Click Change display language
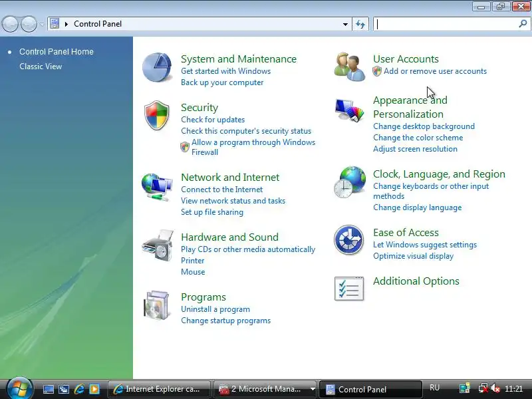 pos(418,207)
